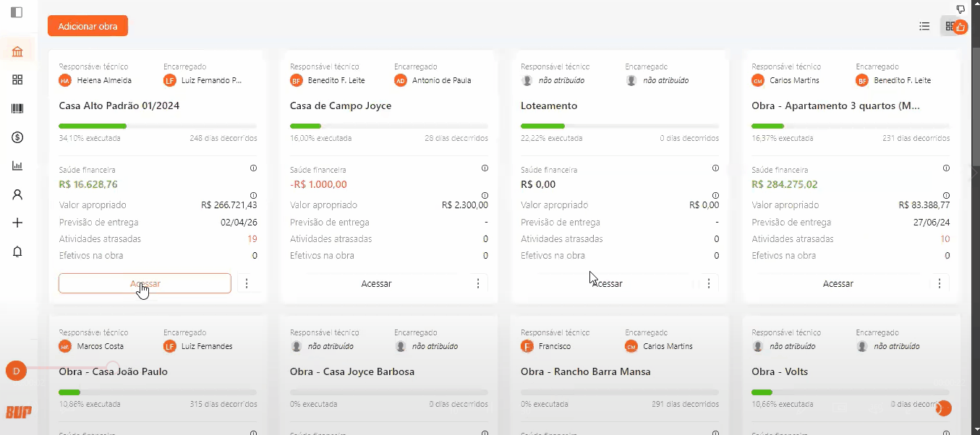Click Adicionar obra button
The width and height of the screenshot is (980, 435).
coord(88,26)
